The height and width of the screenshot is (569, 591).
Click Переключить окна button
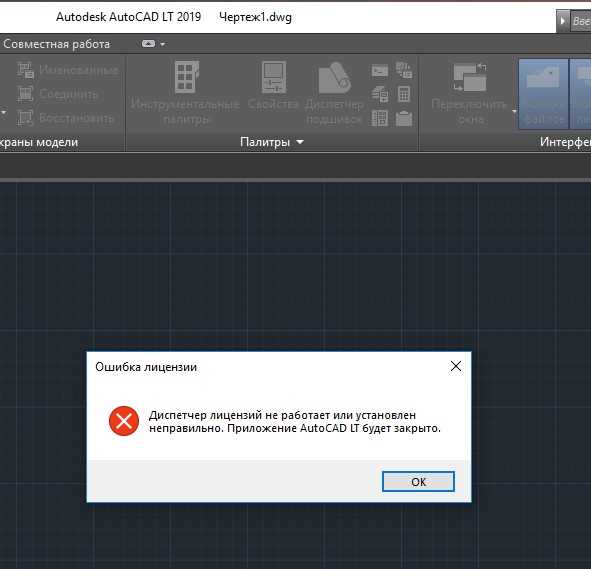pyautogui.click(x=469, y=93)
